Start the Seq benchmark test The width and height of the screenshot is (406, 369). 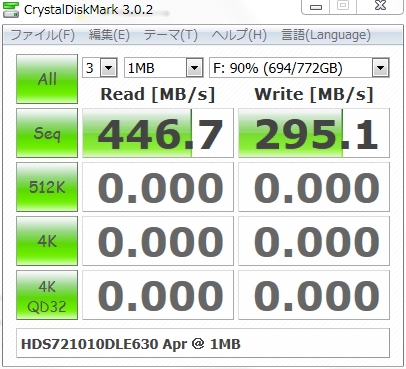pos(47,133)
